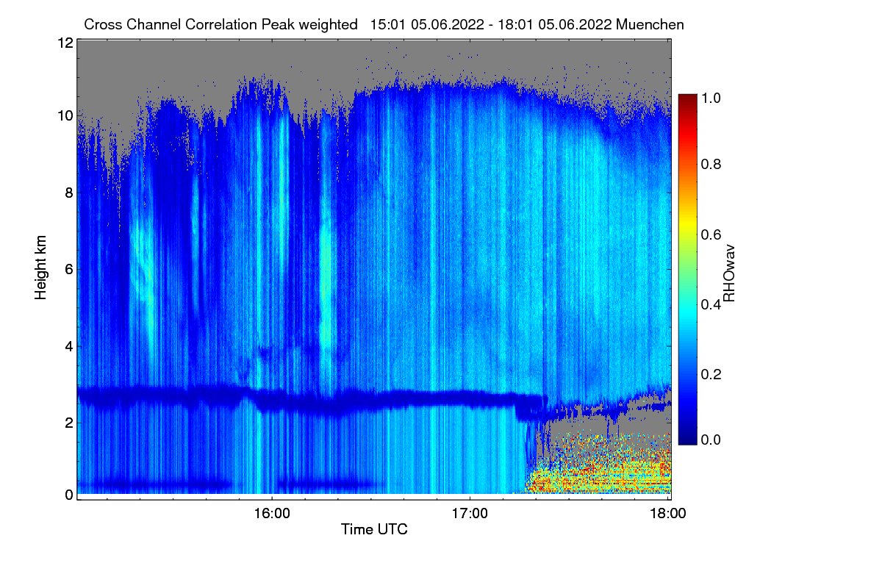Image resolution: width=882 pixels, height=588 pixels.
Task: Click the colorbar value '0.4'
Action: point(711,304)
